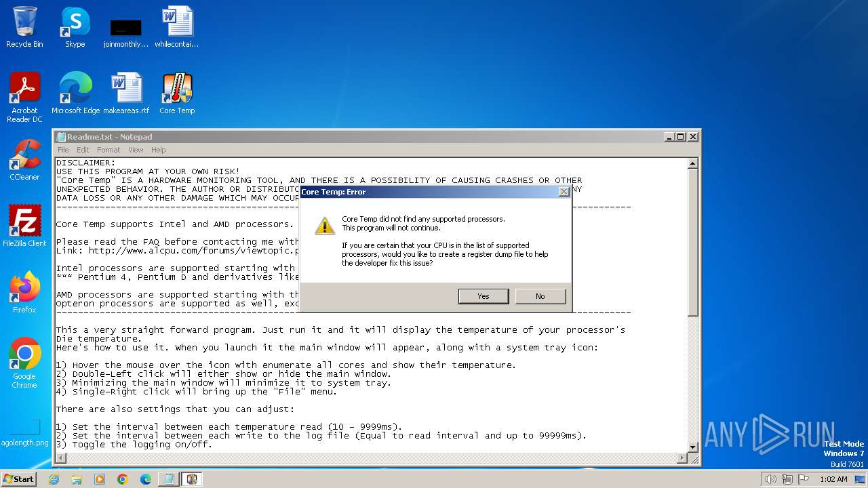Select the whilecontai Word document icon
Image resolution: width=868 pixels, height=488 pixels.
[x=177, y=27]
